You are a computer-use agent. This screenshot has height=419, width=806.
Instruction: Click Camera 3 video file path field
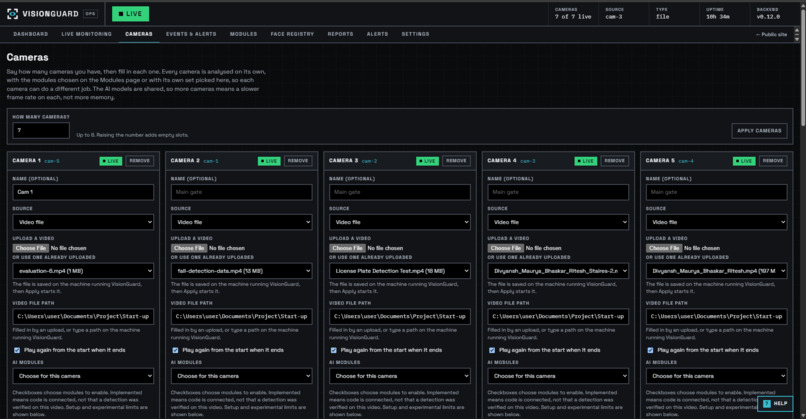point(399,316)
